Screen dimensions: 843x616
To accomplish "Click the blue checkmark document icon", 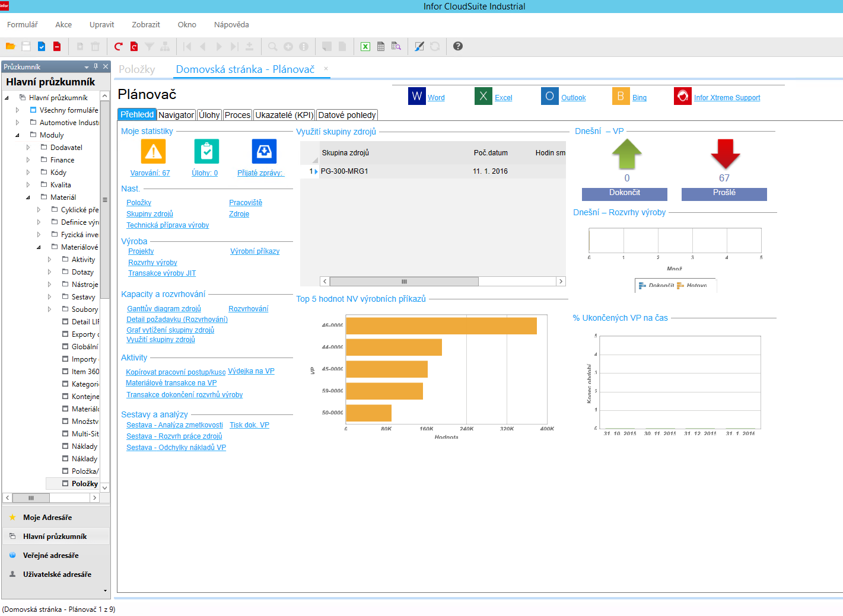I will (42, 46).
